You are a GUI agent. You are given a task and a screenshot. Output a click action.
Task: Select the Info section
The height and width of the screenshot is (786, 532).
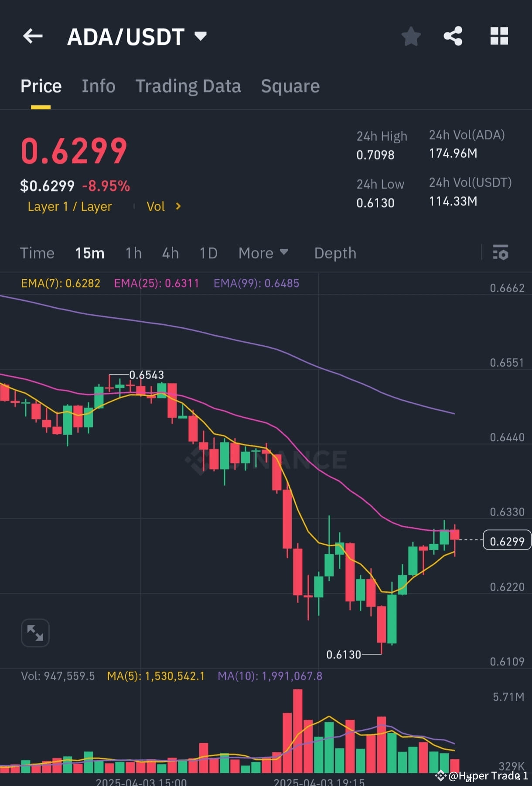[x=98, y=86]
